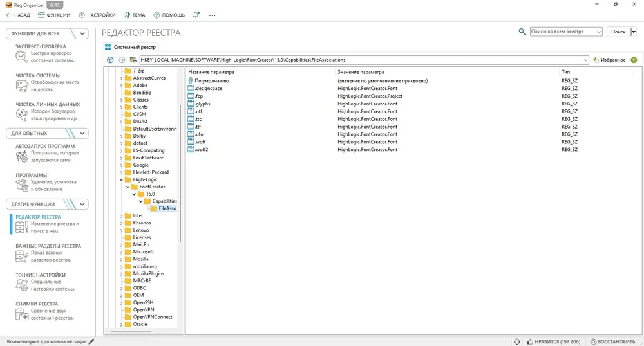Click the navigate forward arrow icon
644x346 pixels.
pos(122,60)
